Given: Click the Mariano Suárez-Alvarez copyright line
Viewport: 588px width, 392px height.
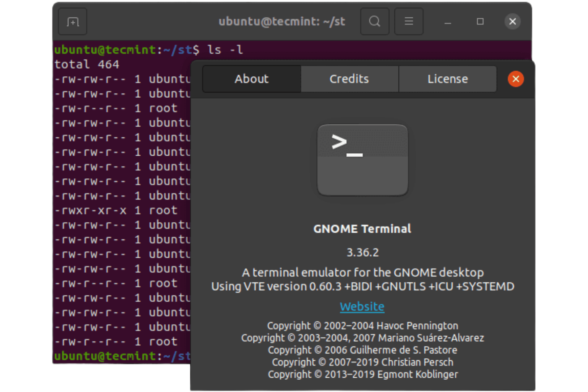Looking at the screenshot, I should [x=363, y=338].
